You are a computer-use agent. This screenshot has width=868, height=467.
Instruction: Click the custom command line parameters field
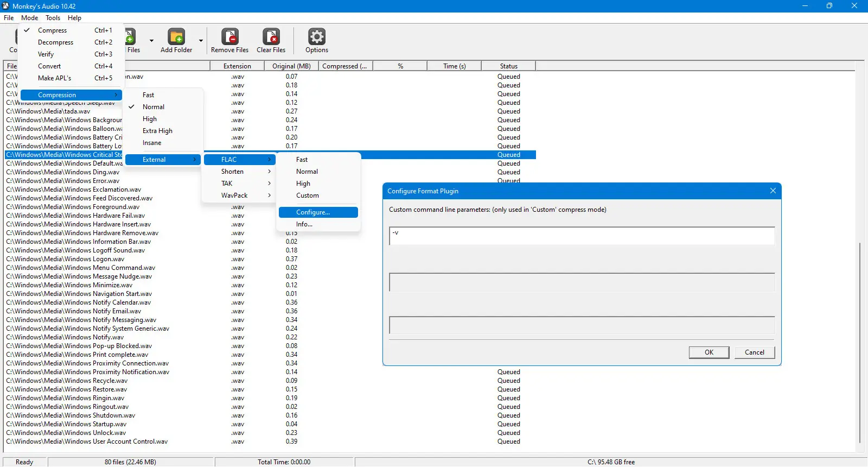point(582,236)
